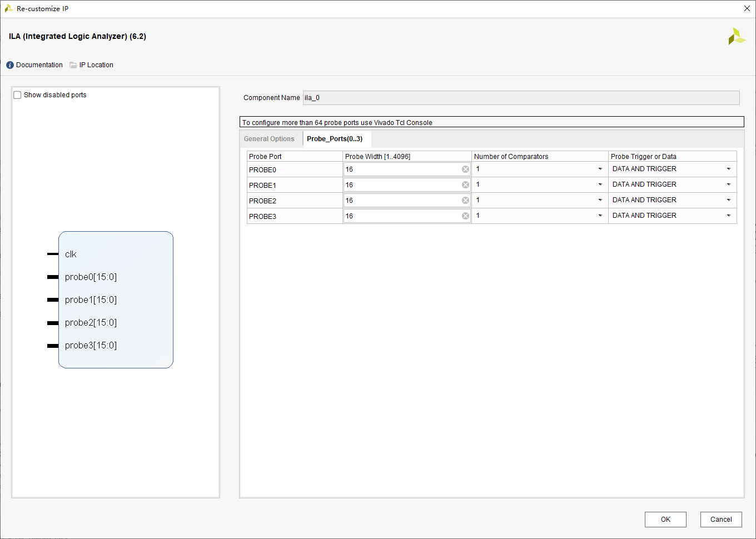Select probe0[15:0] port in the symbol
Viewport: 756px width, 539px height.
pos(91,277)
